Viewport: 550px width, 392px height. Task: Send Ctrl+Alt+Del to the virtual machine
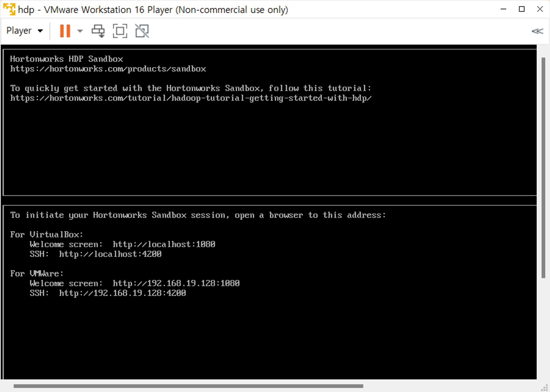coord(98,31)
